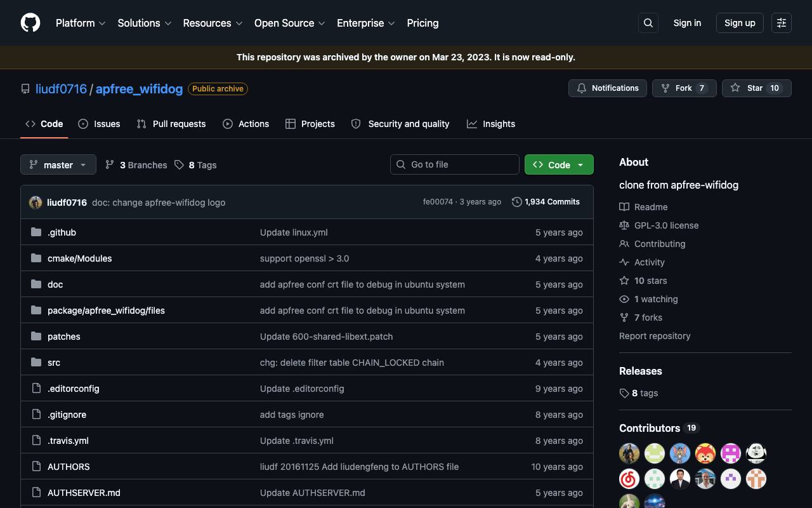This screenshot has height=508, width=812.
Task: Expand the Platform menu
Action: tap(81, 23)
